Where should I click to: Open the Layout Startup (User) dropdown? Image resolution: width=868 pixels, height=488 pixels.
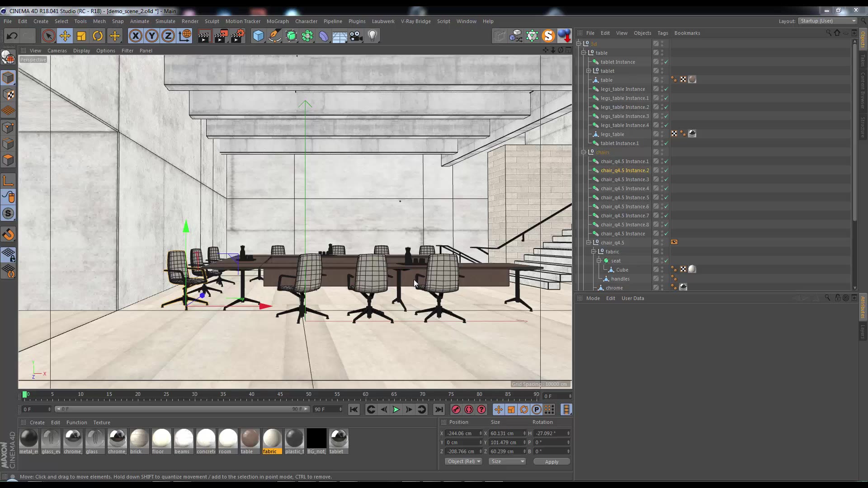828,21
